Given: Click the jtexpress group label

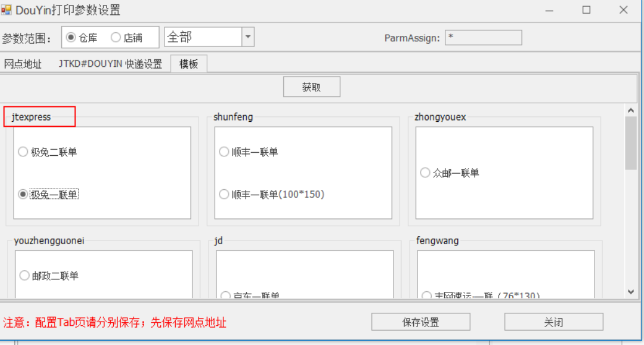Looking at the screenshot, I should (31, 117).
